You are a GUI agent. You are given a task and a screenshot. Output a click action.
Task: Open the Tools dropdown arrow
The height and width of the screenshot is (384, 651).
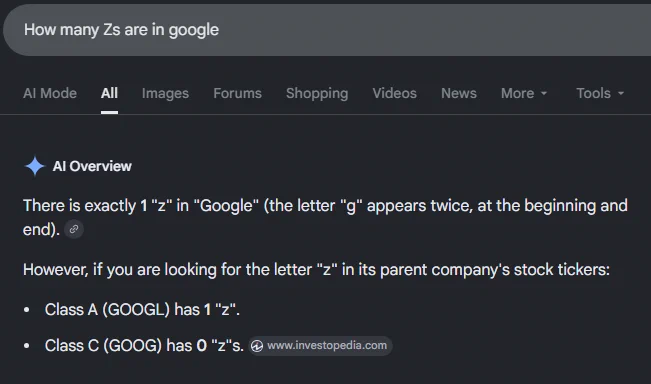[621, 93]
